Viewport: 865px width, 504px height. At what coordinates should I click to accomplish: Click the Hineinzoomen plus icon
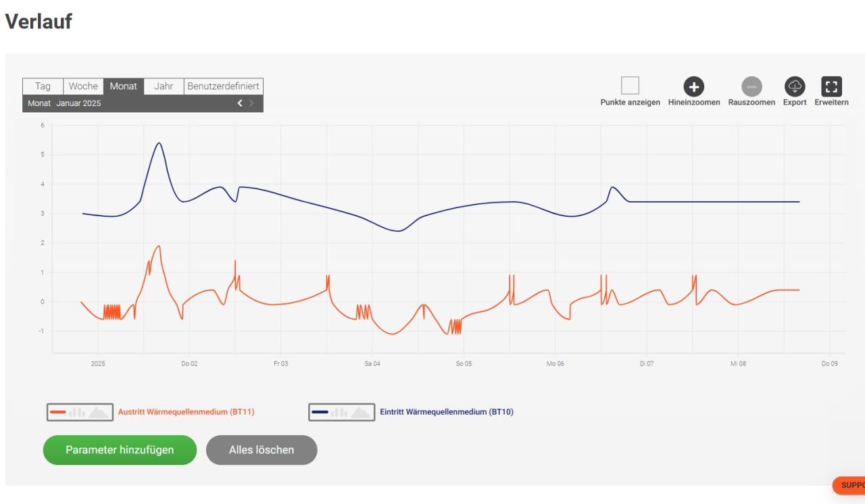pos(694,86)
